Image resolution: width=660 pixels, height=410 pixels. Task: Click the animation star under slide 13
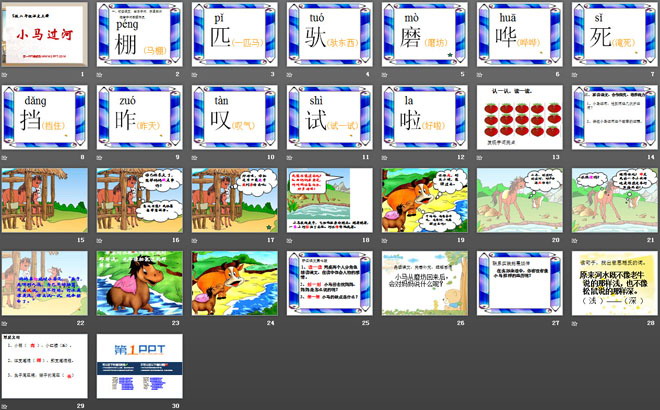click(x=479, y=157)
